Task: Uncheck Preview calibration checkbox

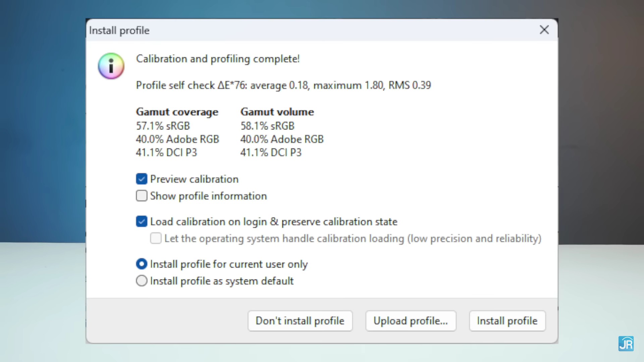Action: tap(142, 179)
